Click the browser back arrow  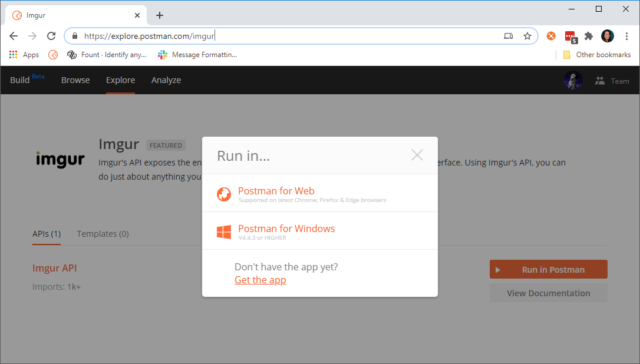[x=14, y=36]
